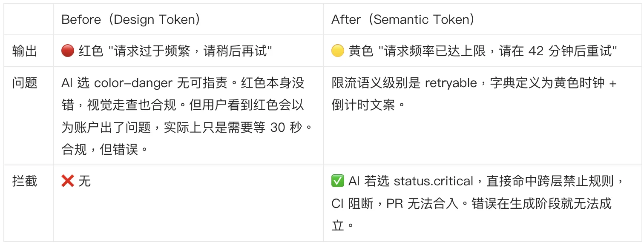Select the After (Semantic Token) column header

tap(403, 20)
